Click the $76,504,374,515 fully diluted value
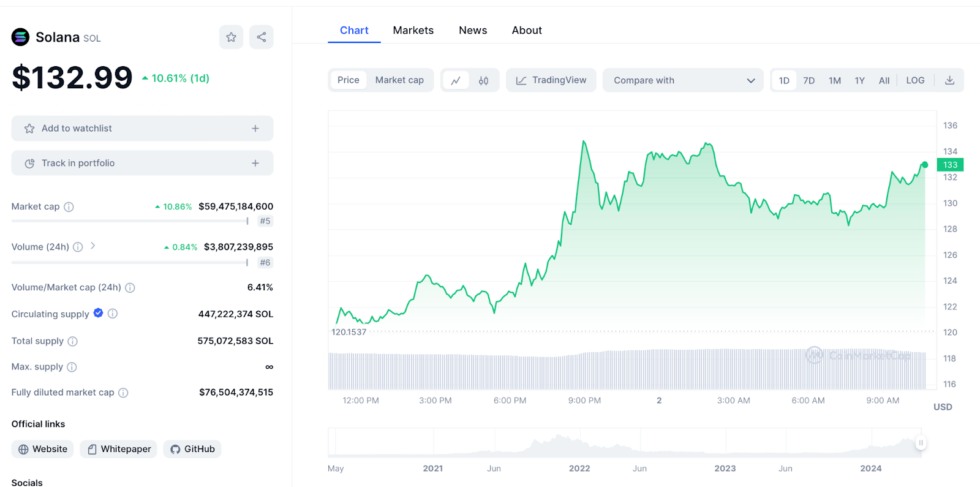The height and width of the screenshot is (487, 980). click(x=236, y=393)
